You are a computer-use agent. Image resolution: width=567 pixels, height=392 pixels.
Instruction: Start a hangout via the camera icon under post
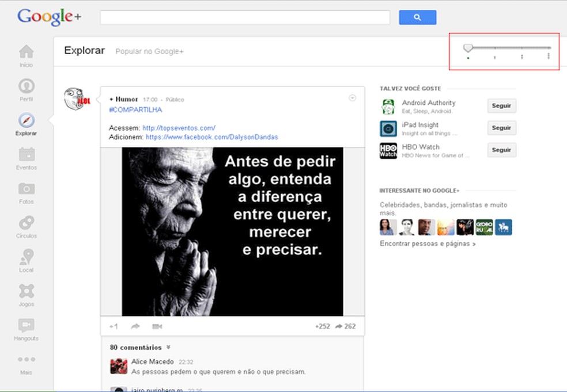tap(157, 326)
